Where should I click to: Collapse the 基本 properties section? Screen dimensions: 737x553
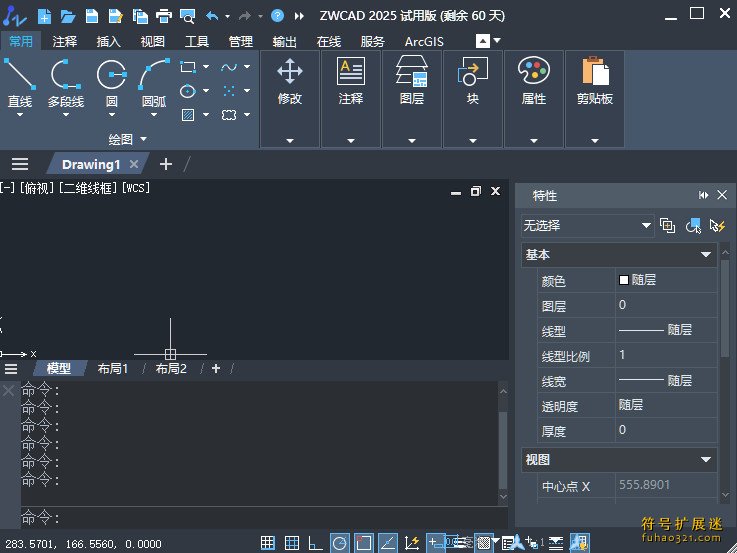pos(706,255)
